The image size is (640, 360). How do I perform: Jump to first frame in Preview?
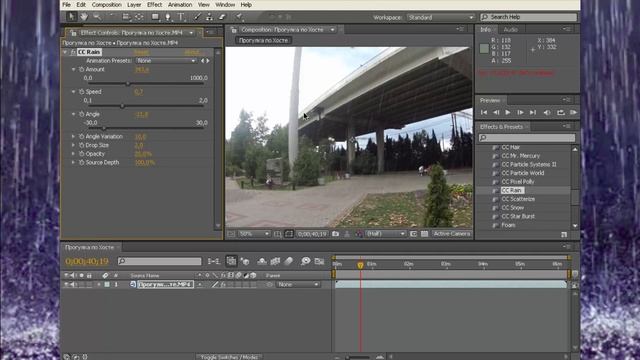[484, 112]
